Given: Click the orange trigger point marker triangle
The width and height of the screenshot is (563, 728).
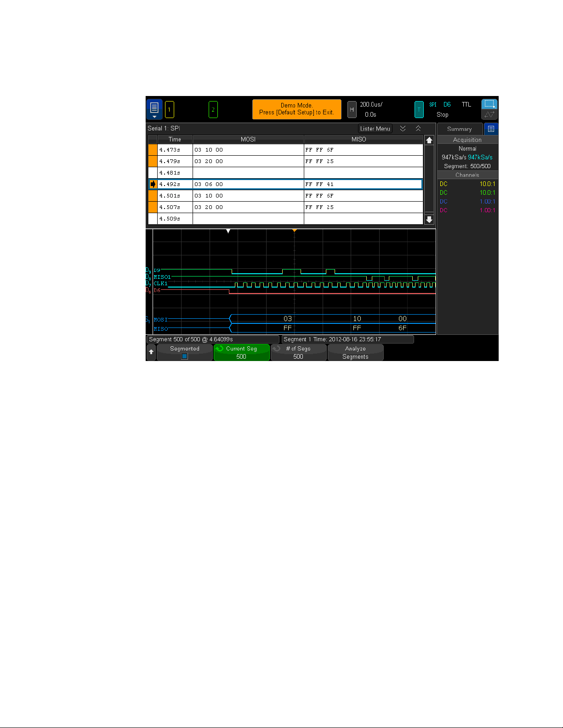Looking at the screenshot, I should point(295,231).
